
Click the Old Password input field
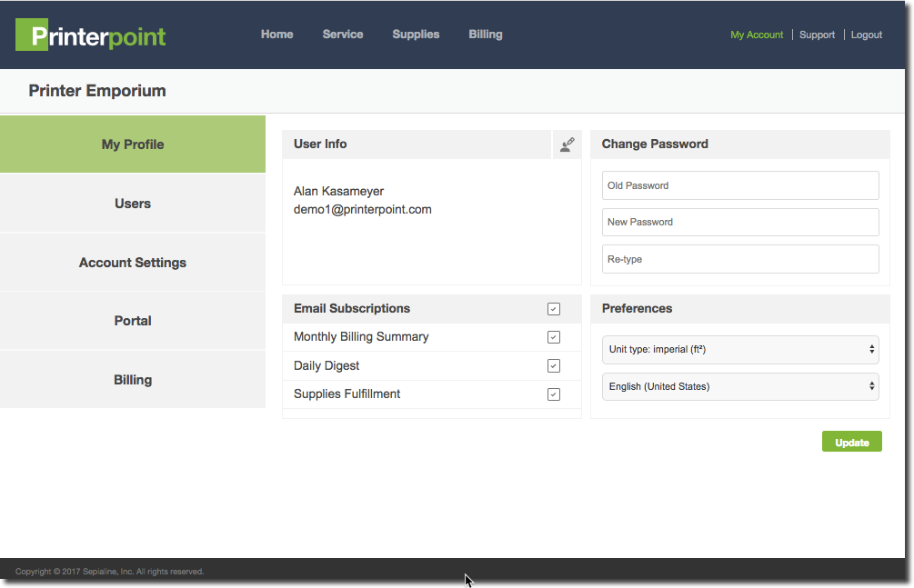pyautogui.click(x=740, y=185)
